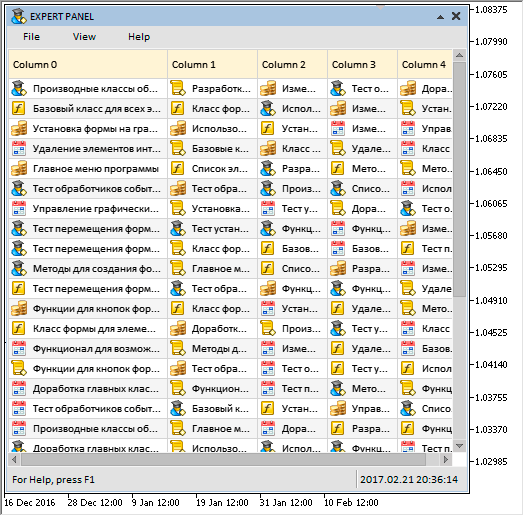Click coins icon beside 'Установка формы на гра...'
The width and height of the screenshot is (524, 516).
coord(19,128)
